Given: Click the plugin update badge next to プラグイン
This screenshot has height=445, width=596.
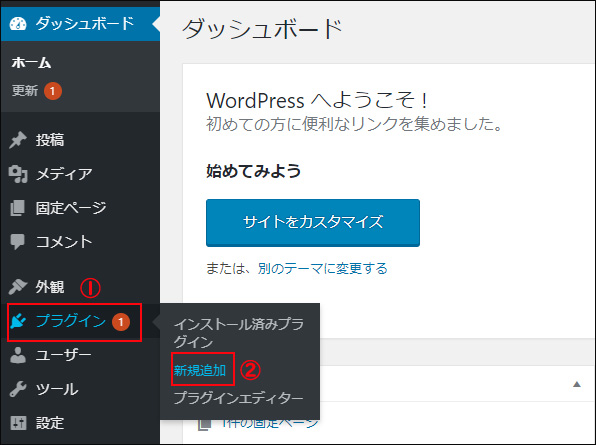Looking at the screenshot, I should pyautogui.click(x=120, y=322).
